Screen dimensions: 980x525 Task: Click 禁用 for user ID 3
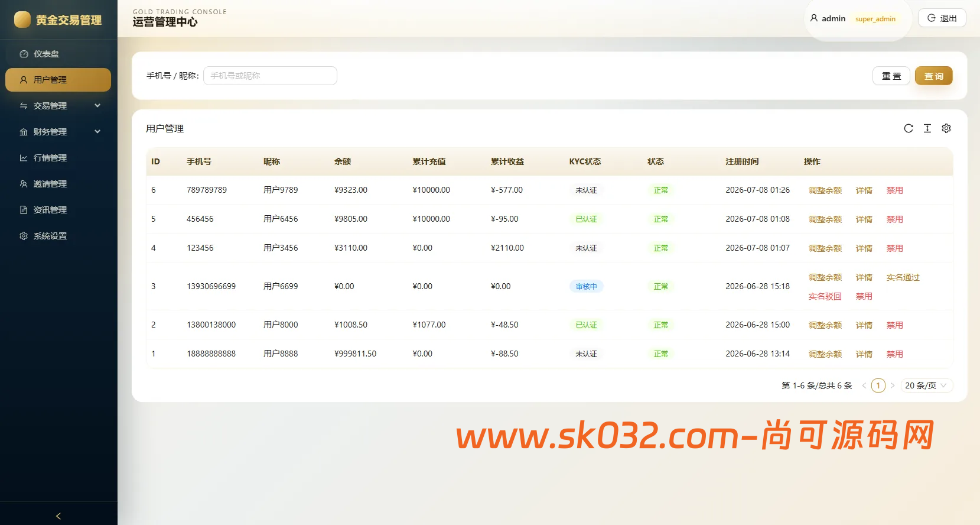[864, 296]
